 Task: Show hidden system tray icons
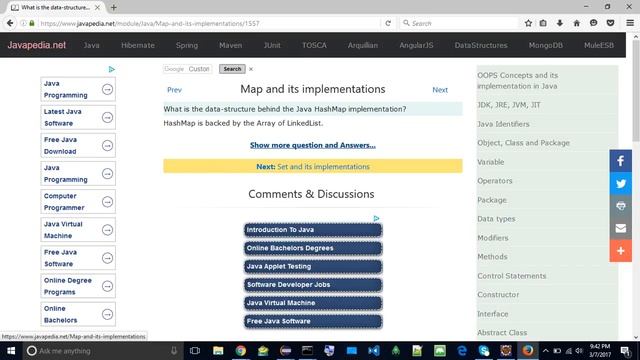coord(545,351)
